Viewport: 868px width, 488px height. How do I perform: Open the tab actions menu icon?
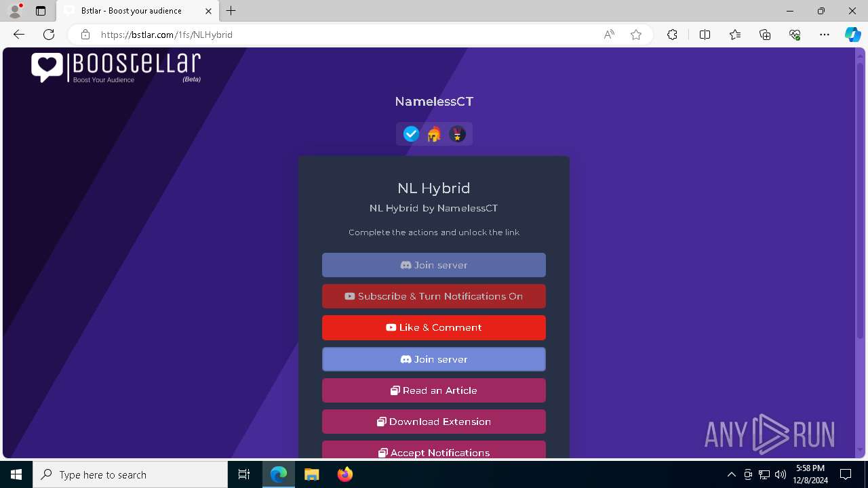(41, 11)
